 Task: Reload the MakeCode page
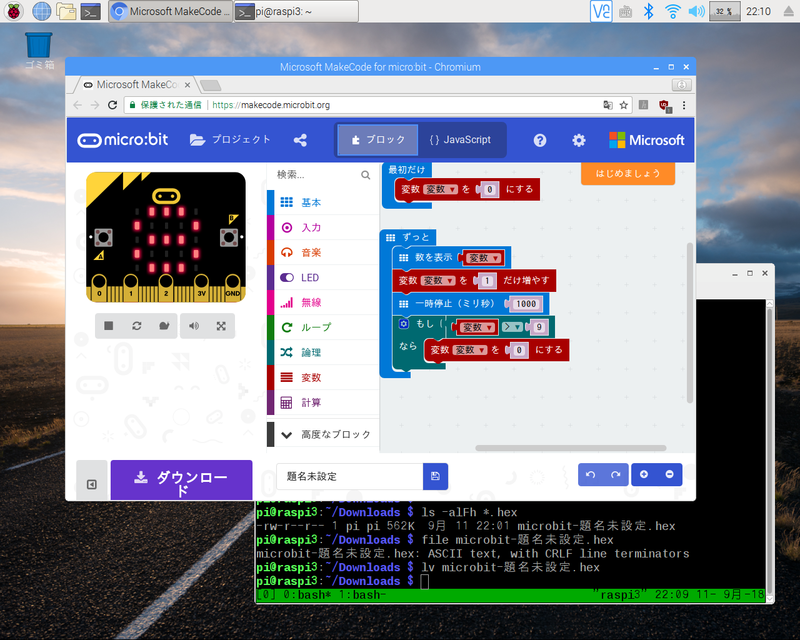pyautogui.click(x=112, y=105)
